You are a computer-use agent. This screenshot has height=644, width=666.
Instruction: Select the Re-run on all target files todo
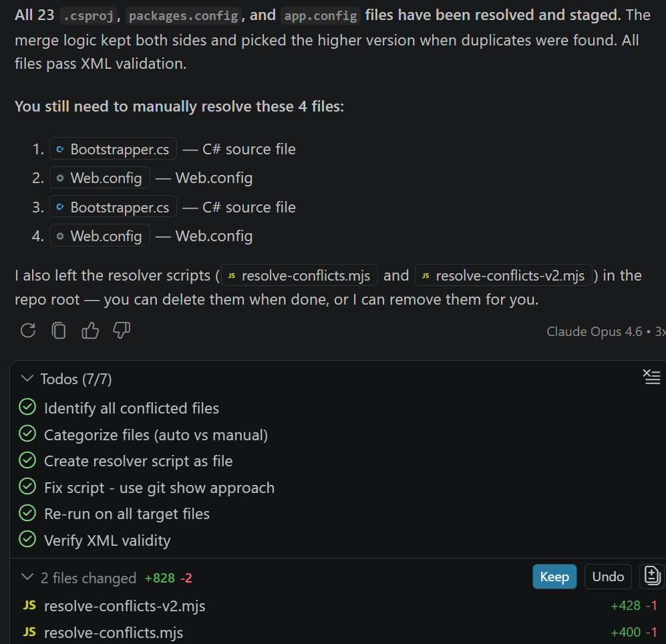[126, 514]
